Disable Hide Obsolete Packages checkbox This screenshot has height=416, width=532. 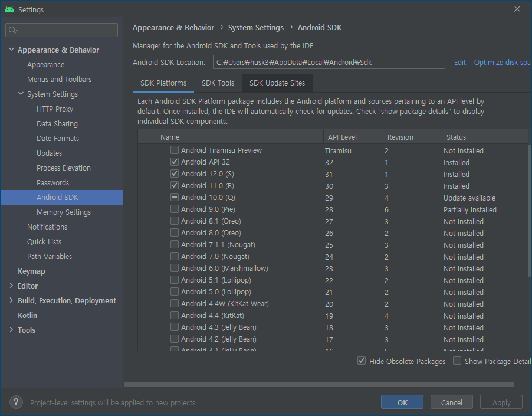pyautogui.click(x=362, y=361)
